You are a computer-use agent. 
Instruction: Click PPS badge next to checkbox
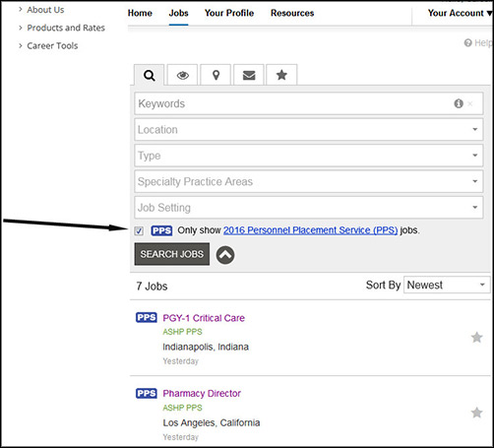(x=161, y=230)
